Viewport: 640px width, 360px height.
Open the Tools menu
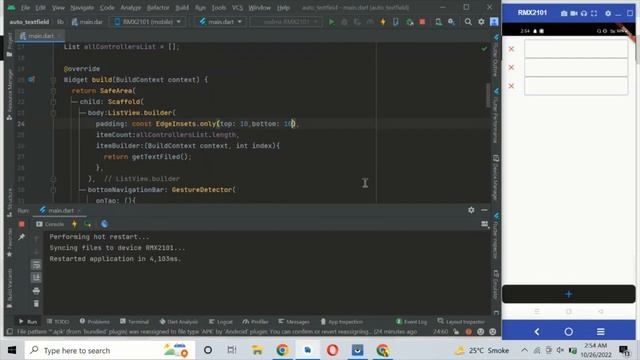click(x=219, y=8)
